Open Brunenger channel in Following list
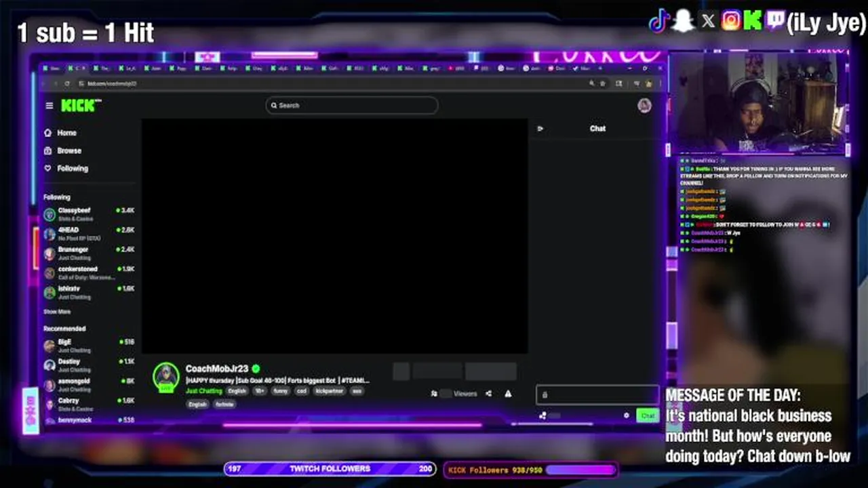Image resolution: width=868 pixels, height=488 pixels. [x=90, y=253]
